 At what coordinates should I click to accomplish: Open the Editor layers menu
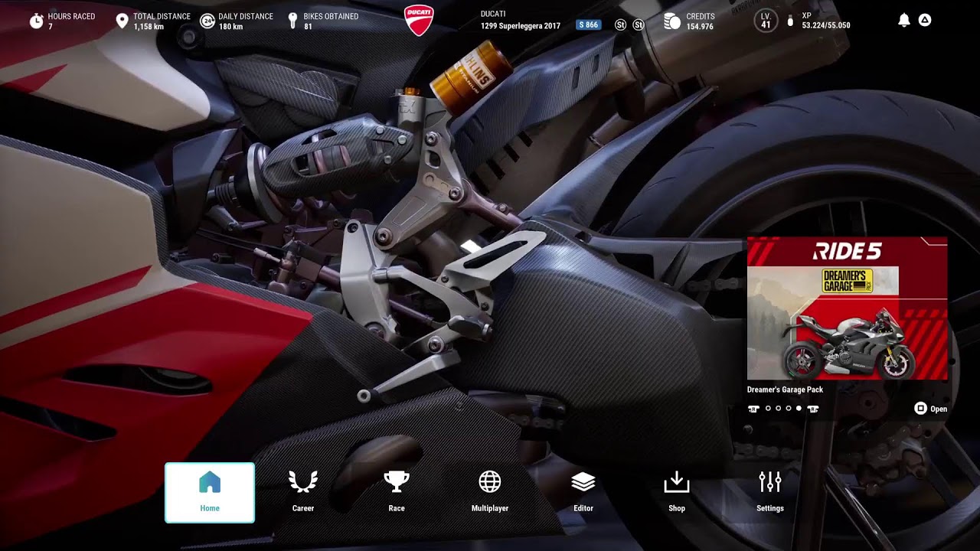583,493
